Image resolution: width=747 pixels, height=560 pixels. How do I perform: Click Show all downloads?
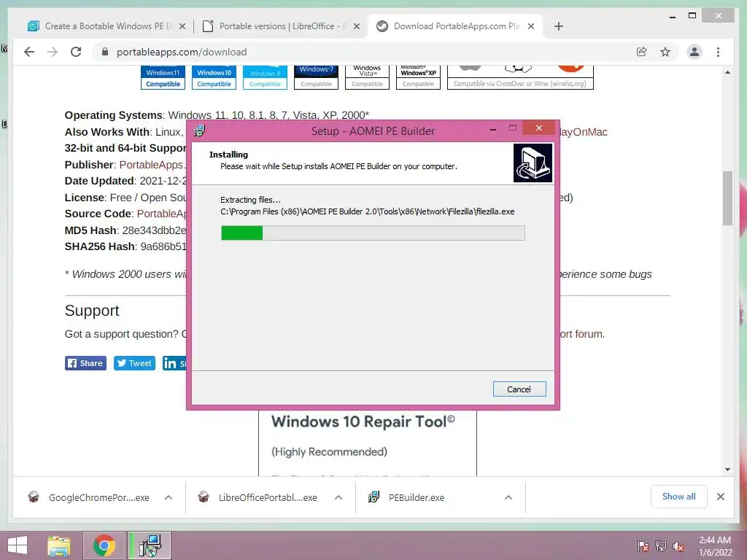pyautogui.click(x=679, y=497)
